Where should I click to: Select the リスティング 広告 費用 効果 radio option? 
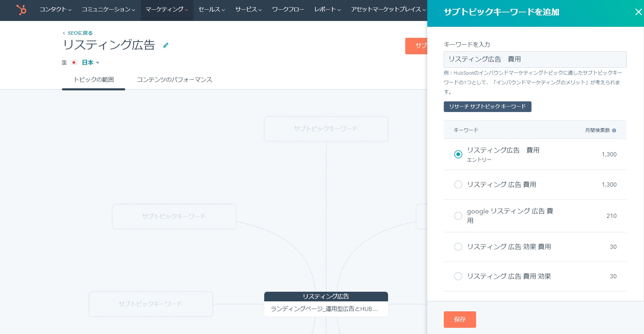(458, 276)
